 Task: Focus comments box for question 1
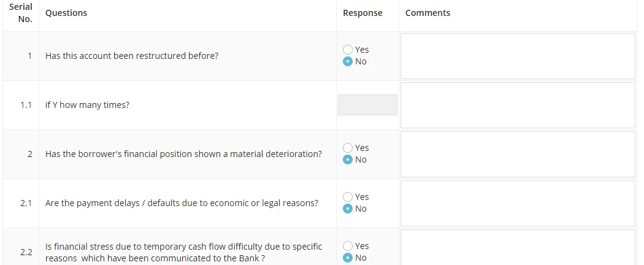518,56
